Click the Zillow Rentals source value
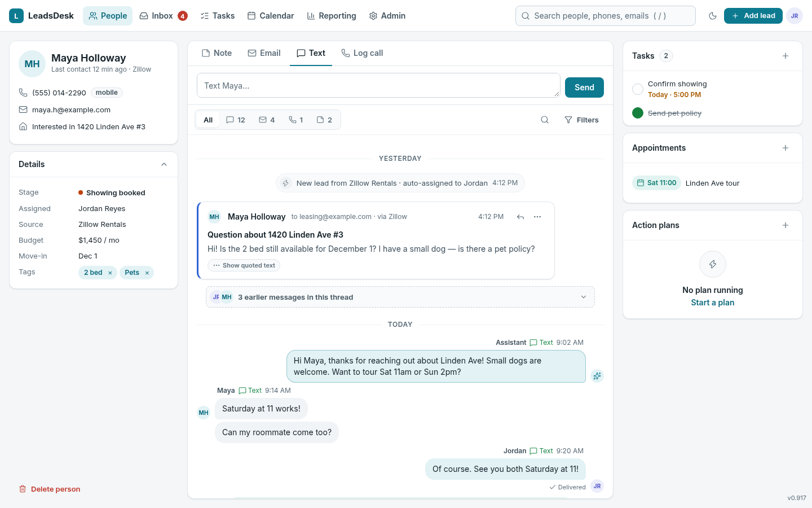This screenshot has height=508, width=812. (x=102, y=225)
